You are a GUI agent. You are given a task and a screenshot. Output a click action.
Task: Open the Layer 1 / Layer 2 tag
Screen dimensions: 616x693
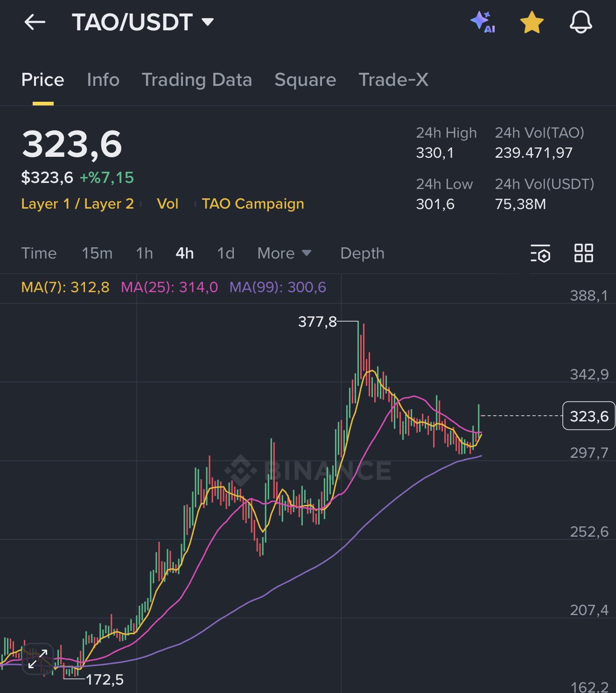77,204
